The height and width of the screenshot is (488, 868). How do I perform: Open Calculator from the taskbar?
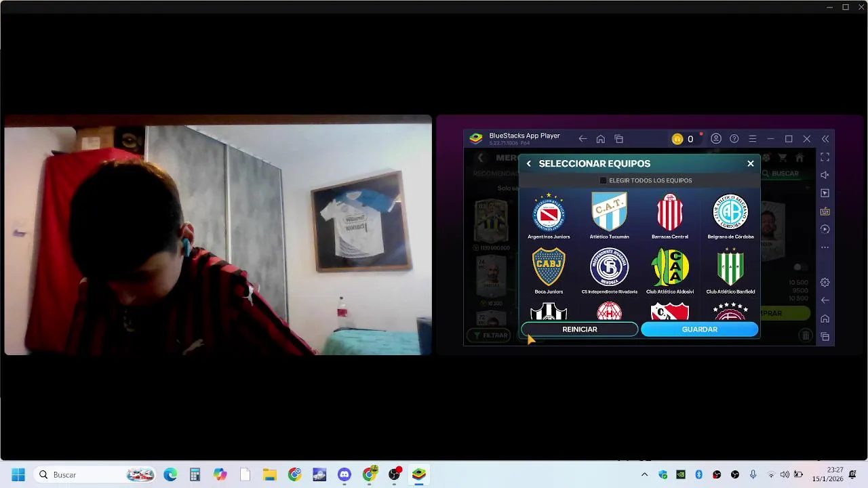(195, 474)
